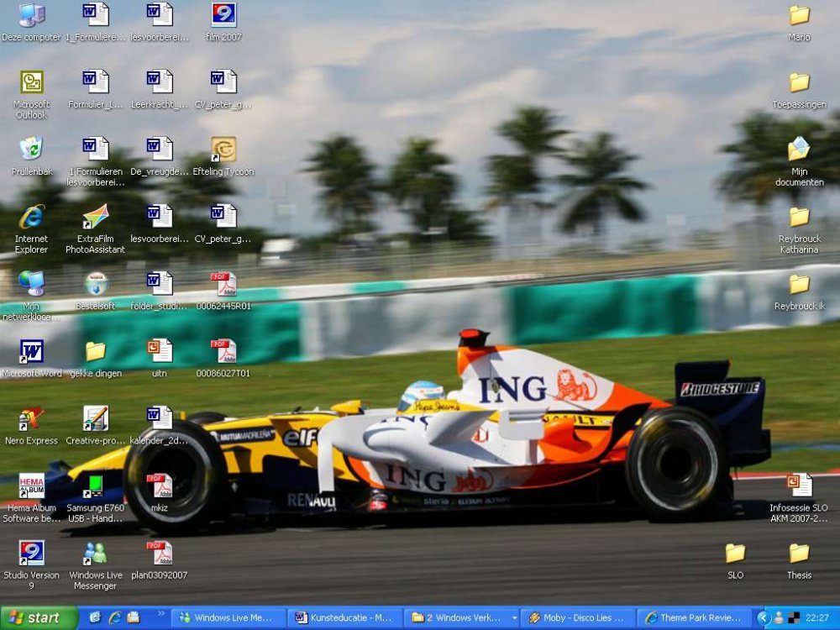Image resolution: width=840 pixels, height=630 pixels.
Task: Open the PDF file 00062445R01
Action: point(223,284)
